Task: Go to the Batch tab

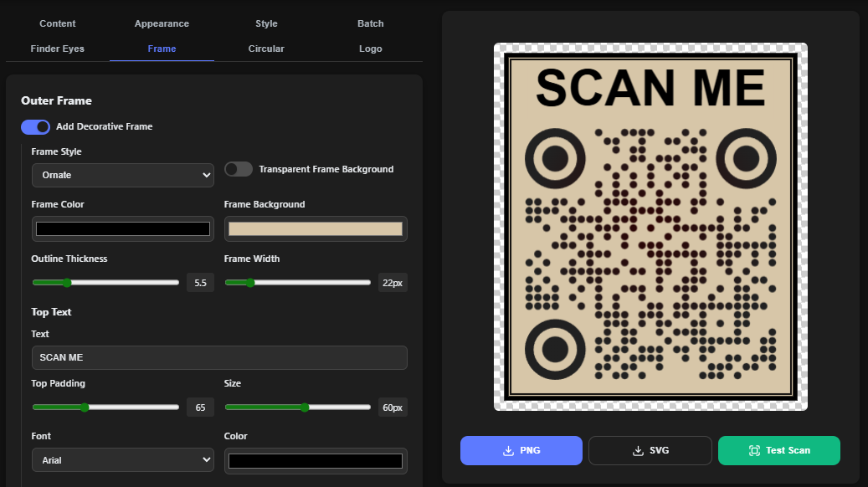Action: point(370,23)
